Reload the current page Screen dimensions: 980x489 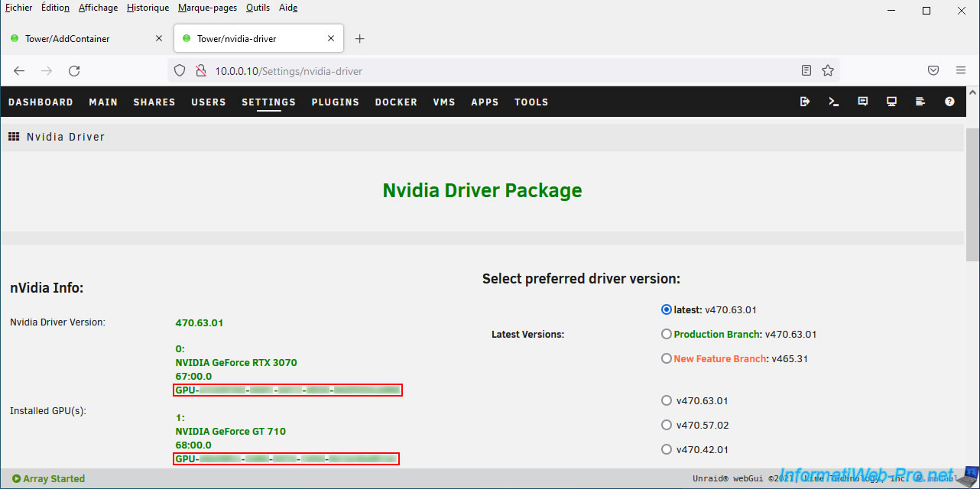click(x=74, y=70)
